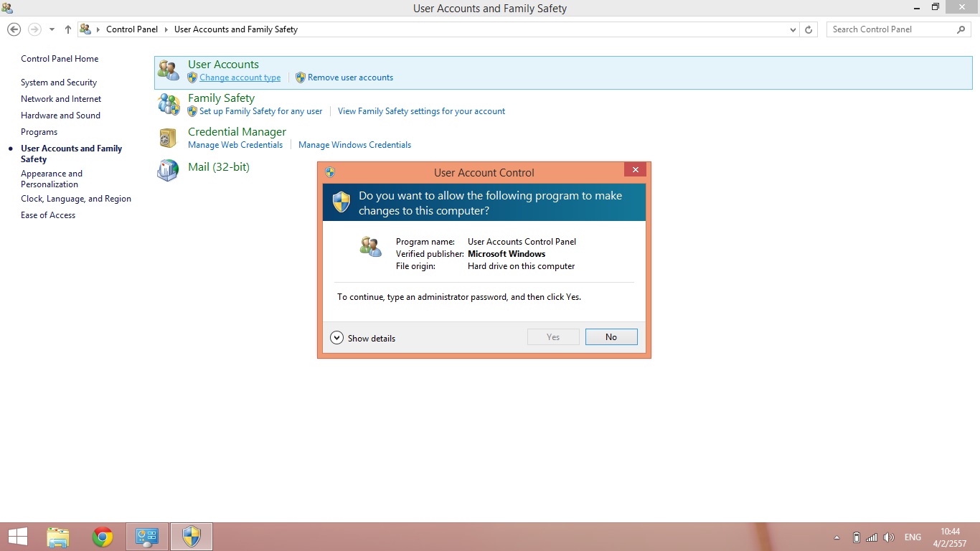Click the User Accounts Control Panel program icon

coord(371,247)
